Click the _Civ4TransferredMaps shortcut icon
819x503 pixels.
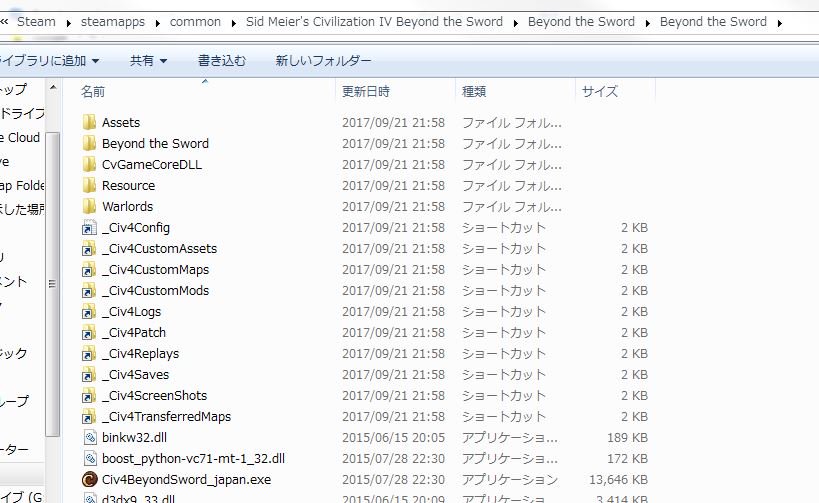[x=89, y=417]
